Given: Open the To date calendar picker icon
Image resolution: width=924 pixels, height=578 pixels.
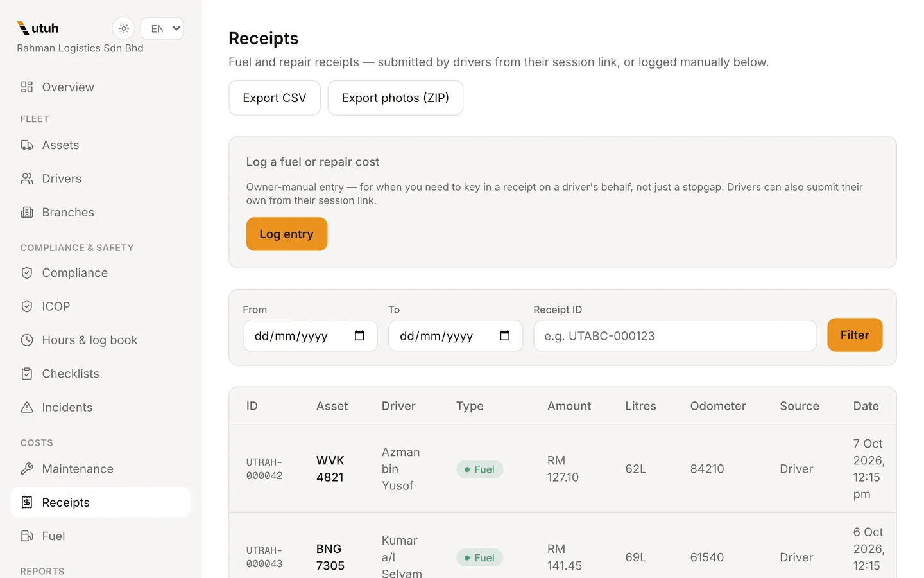Looking at the screenshot, I should click(505, 336).
